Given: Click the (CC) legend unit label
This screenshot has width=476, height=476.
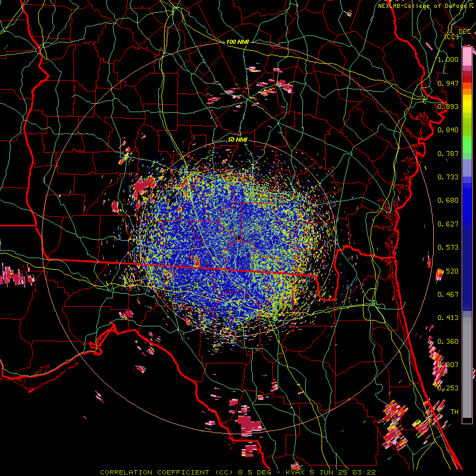Looking at the screenshot, I should coord(452,36).
